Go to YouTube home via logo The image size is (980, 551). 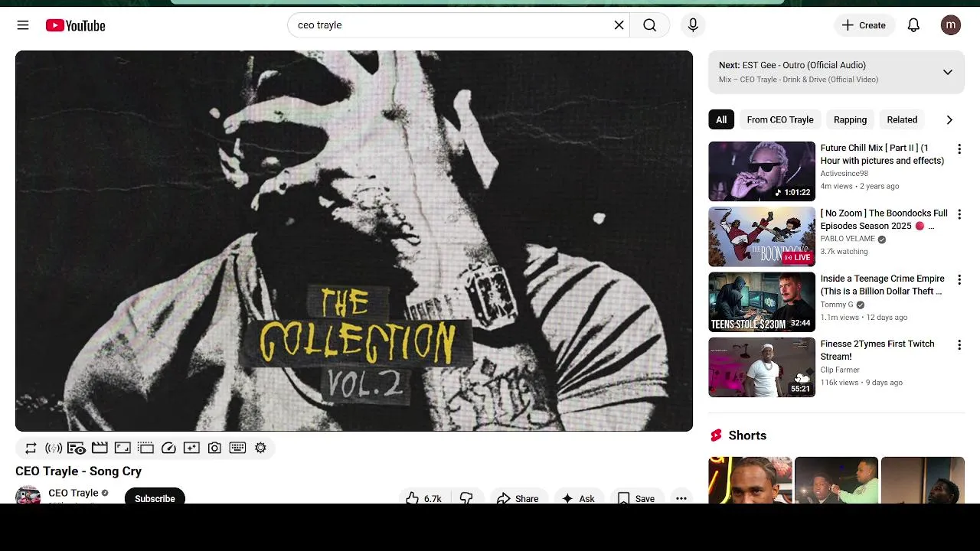coord(75,25)
